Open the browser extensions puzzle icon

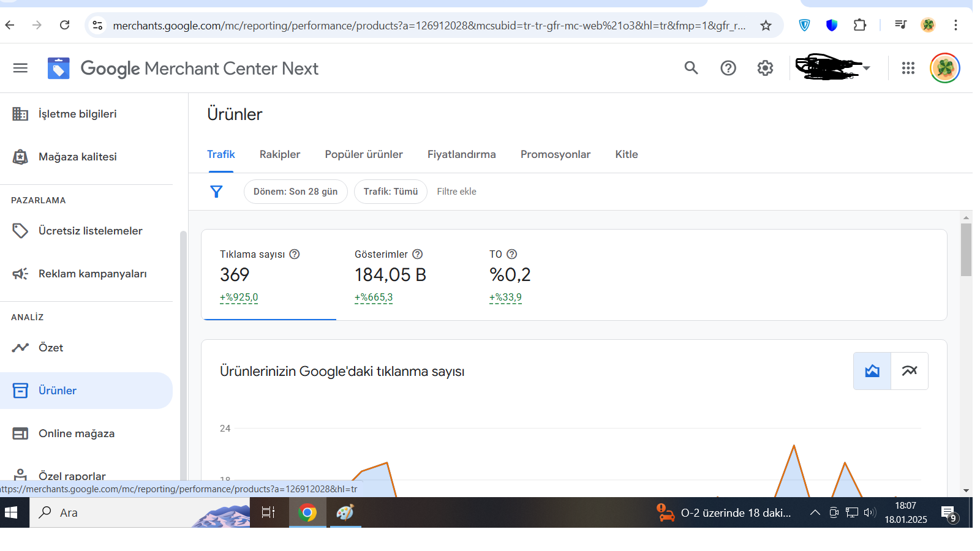click(x=860, y=25)
